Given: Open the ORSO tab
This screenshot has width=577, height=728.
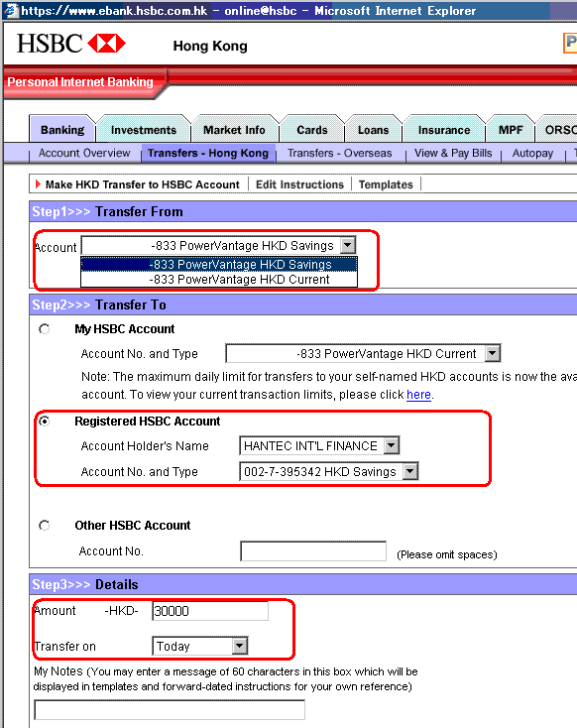Looking at the screenshot, I should coord(558,130).
